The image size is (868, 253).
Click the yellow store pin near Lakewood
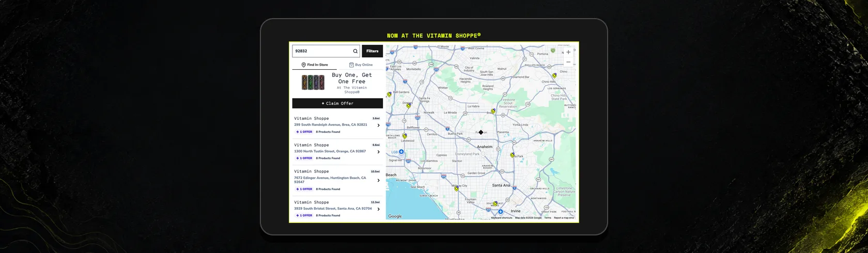(x=405, y=136)
